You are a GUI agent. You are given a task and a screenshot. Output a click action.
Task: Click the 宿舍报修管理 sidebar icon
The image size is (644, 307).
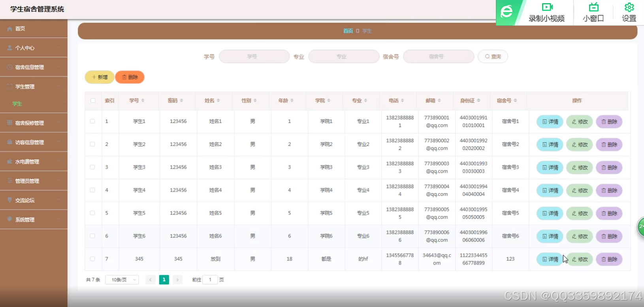[9, 123]
